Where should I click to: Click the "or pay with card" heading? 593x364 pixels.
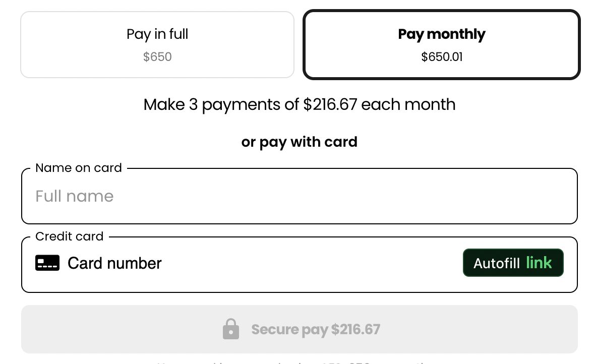pos(300,142)
